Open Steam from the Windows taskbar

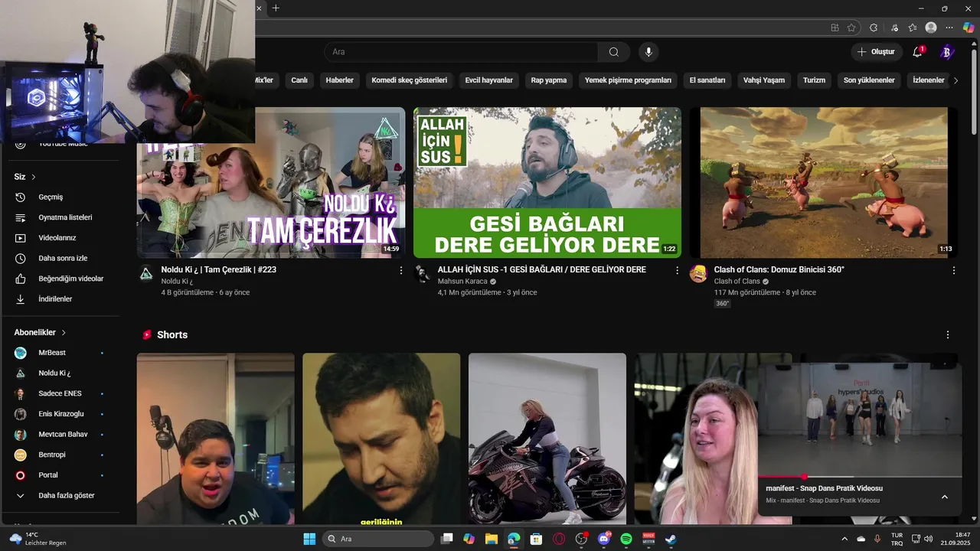point(671,539)
